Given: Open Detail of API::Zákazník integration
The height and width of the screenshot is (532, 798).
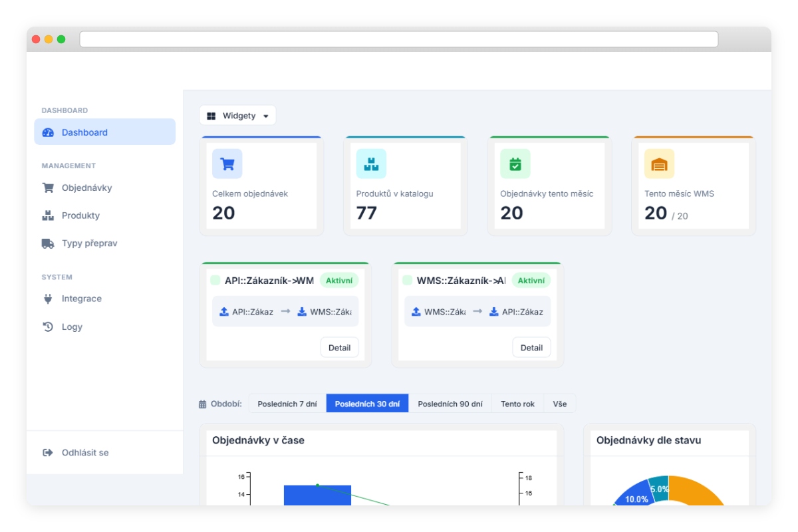Looking at the screenshot, I should click(339, 348).
